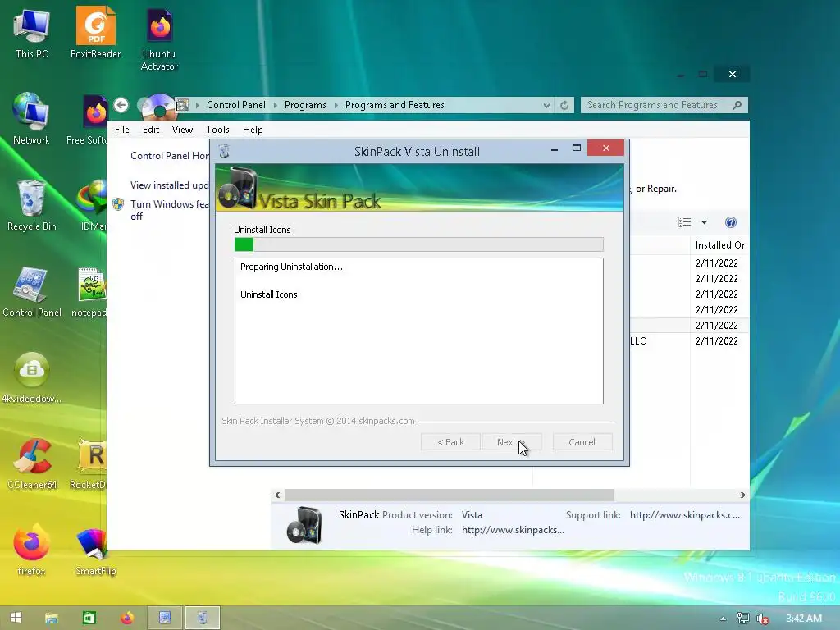840x630 pixels.
Task: Click SkinPack help link http://www.skinpacks...
Action: (513, 531)
